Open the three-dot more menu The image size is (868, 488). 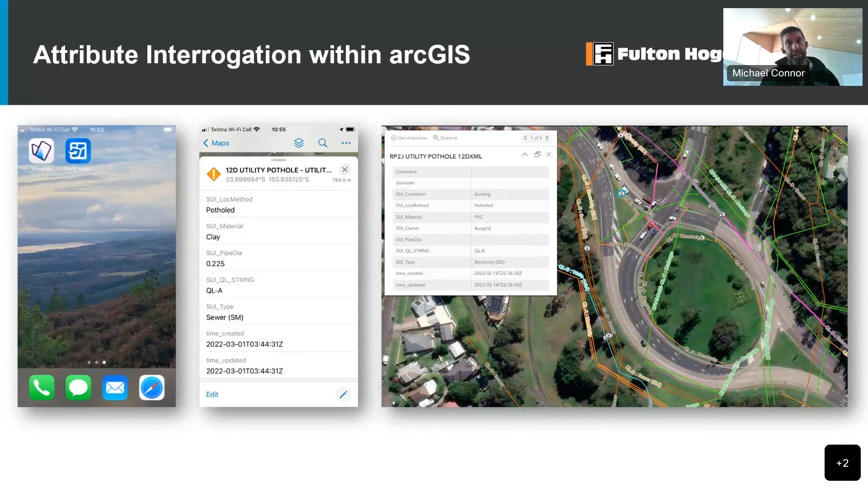[346, 143]
